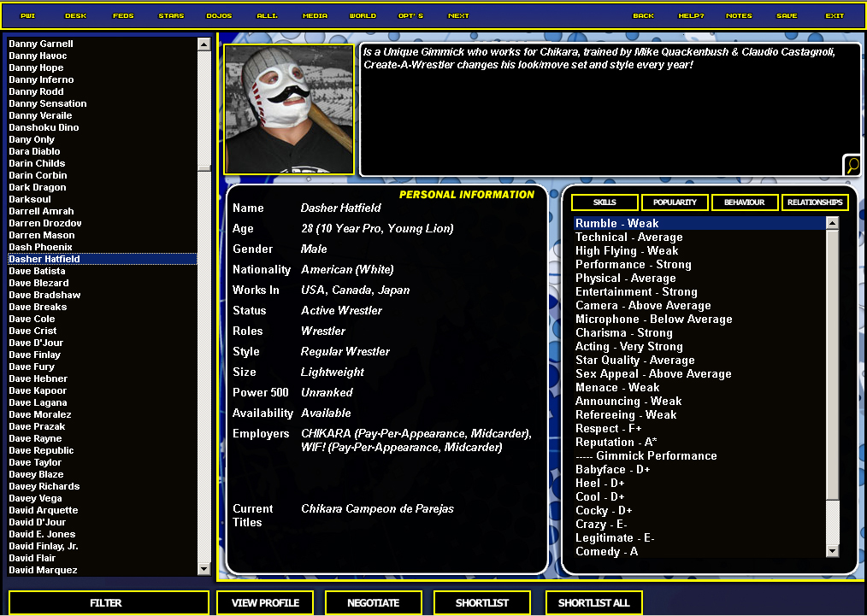Open the OPT'S menu
867x616 pixels.
tap(410, 15)
